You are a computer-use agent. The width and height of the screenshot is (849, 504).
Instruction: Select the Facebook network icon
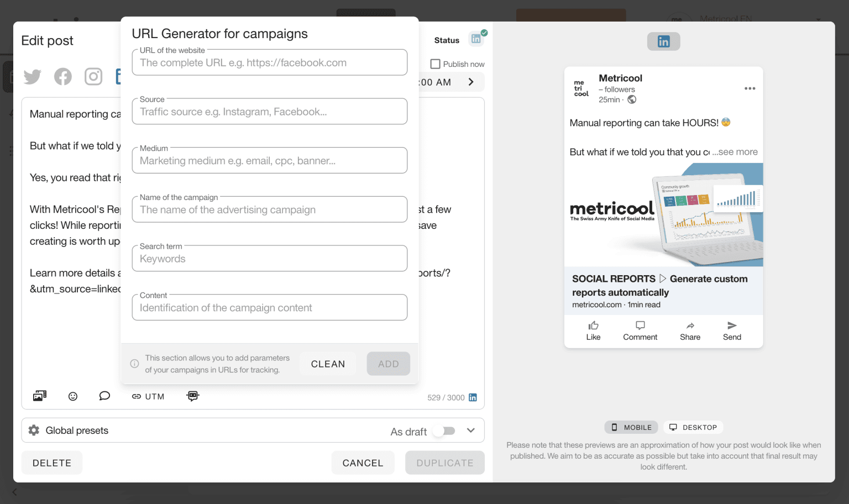click(x=63, y=77)
